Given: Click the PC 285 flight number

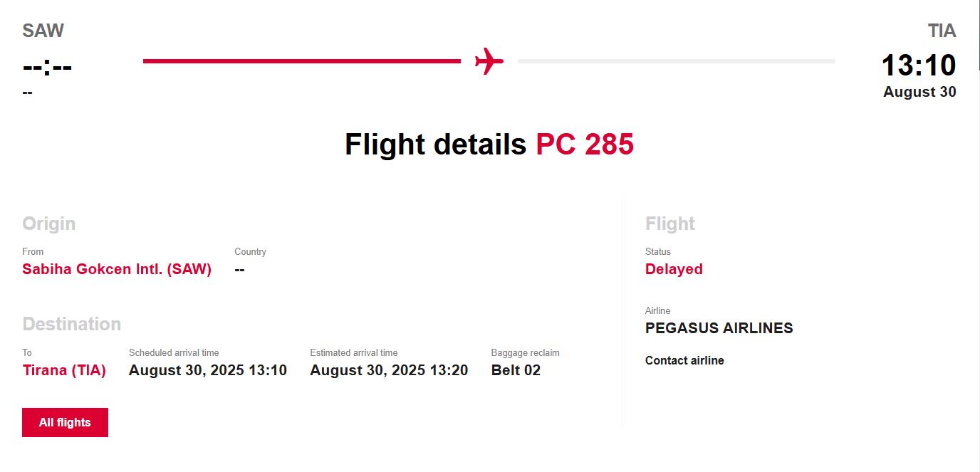Looking at the screenshot, I should 585,145.
